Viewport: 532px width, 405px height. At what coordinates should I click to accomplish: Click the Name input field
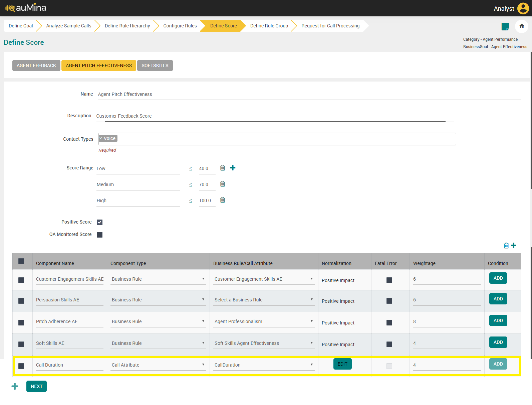point(309,94)
